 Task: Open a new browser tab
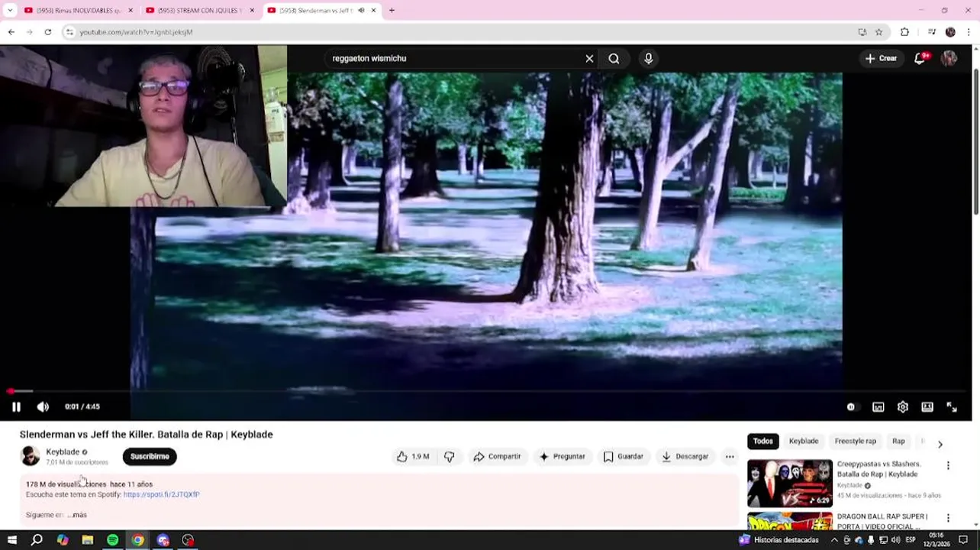click(392, 11)
